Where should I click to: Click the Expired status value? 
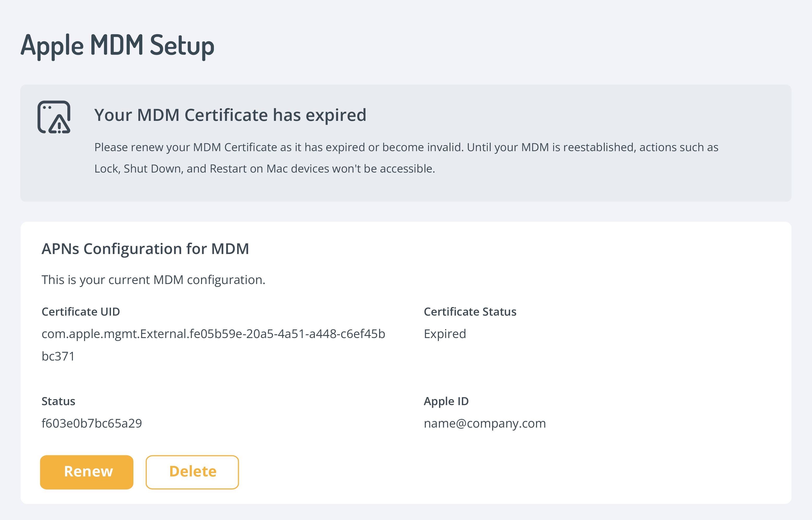click(445, 334)
